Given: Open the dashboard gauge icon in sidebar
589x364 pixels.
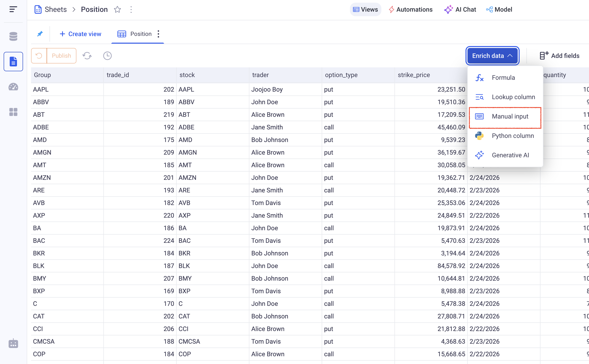Looking at the screenshot, I should [13, 87].
